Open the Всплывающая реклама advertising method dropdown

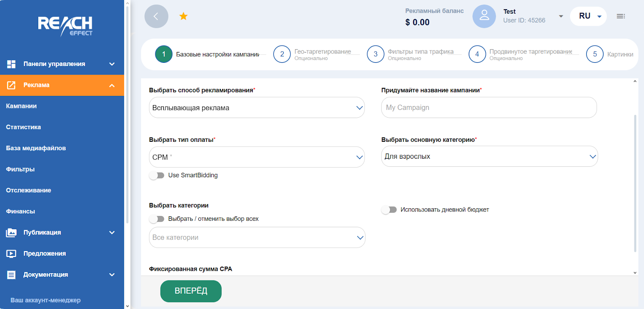257,108
